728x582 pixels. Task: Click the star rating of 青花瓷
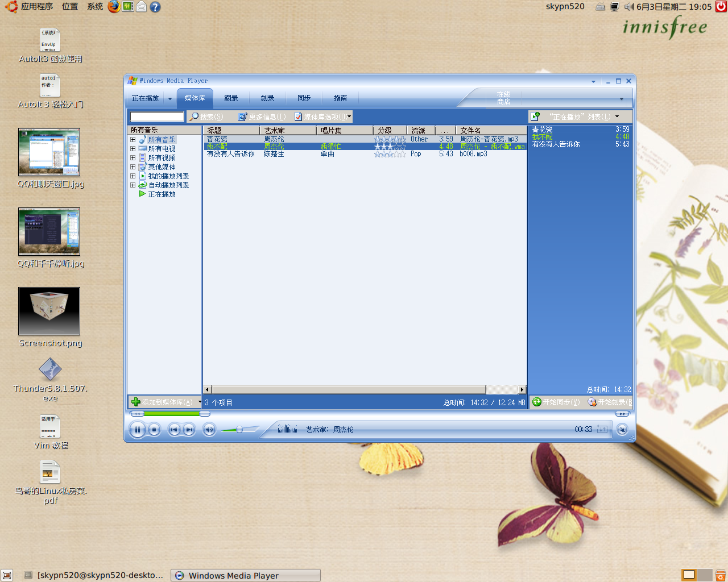coord(390,139)
